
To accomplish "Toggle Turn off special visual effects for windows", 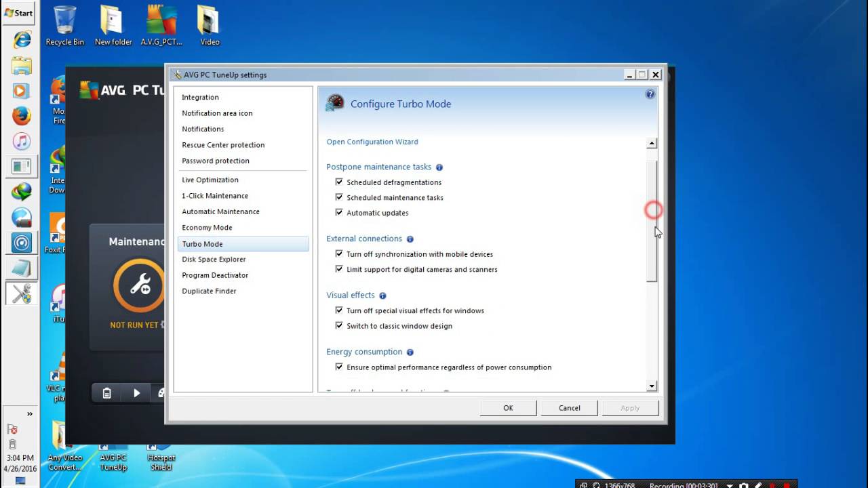I will coord(339,311).
